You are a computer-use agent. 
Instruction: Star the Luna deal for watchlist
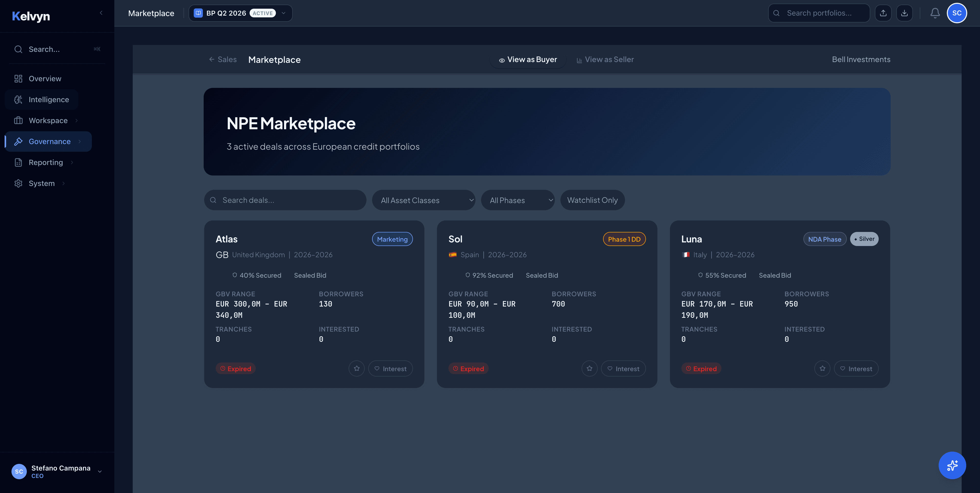point(822,368)
